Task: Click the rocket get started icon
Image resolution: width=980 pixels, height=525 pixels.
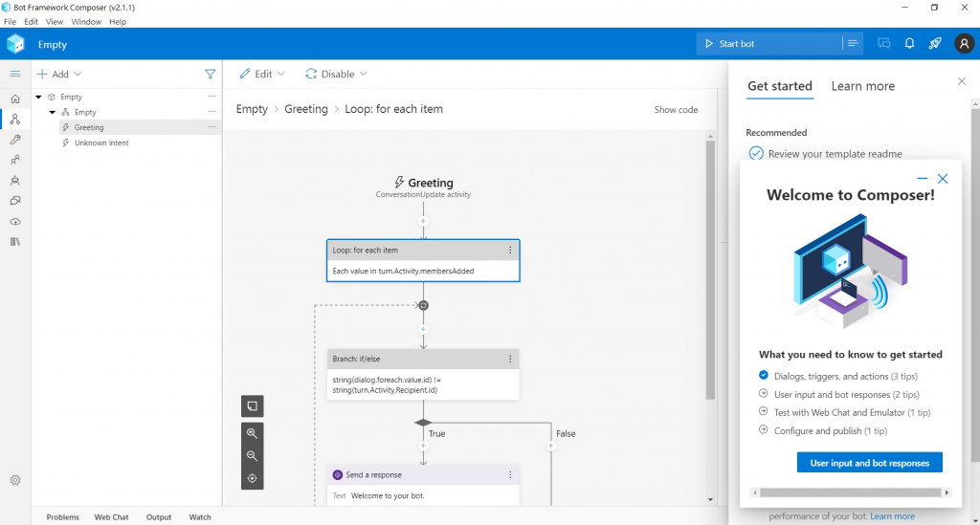Action: 935,44
